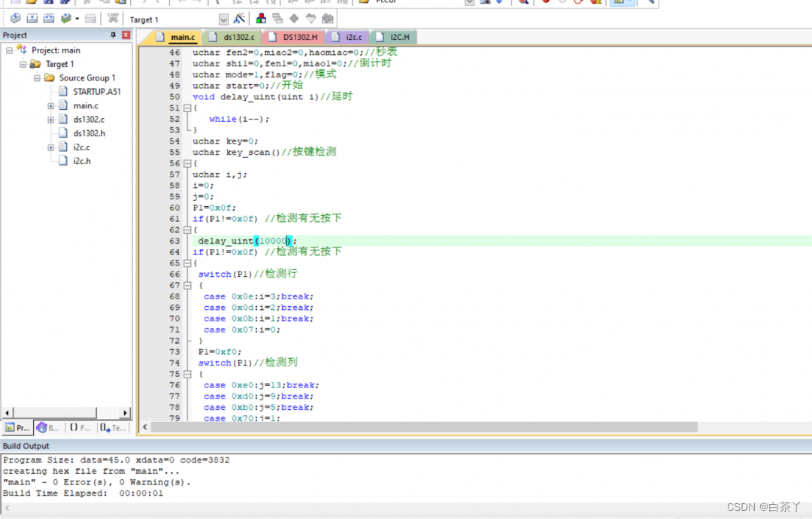The height and width of the screenshot is (519, 812).
Task: Click the Build target icon
Action: 32,19
